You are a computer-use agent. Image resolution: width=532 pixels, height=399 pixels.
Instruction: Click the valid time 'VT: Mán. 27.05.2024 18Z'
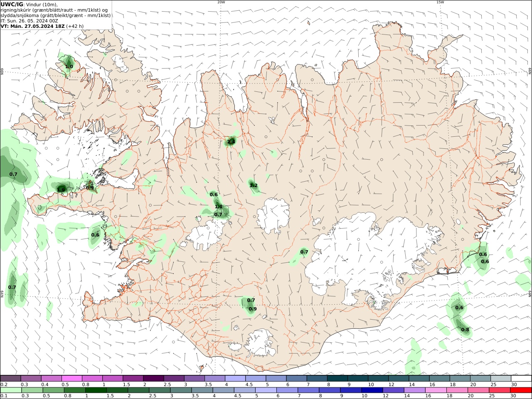(x=33, y=26)
